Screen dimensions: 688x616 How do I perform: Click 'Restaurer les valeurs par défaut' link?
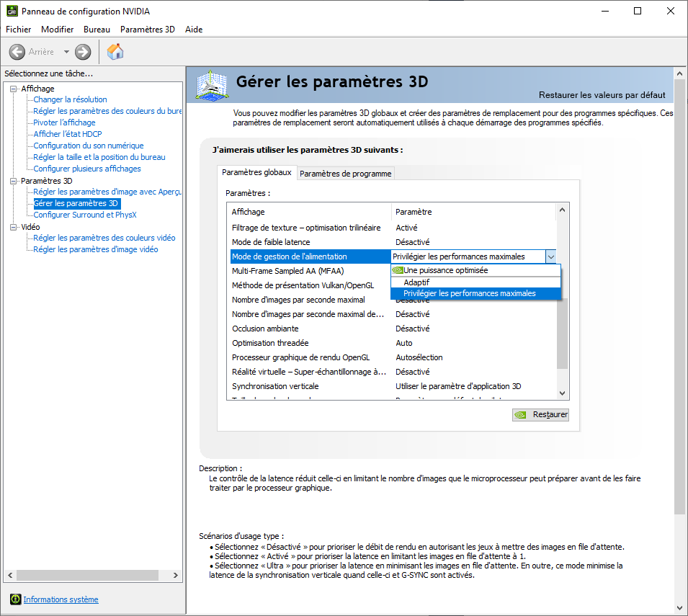pyautogui.click(x=602, y=95)
